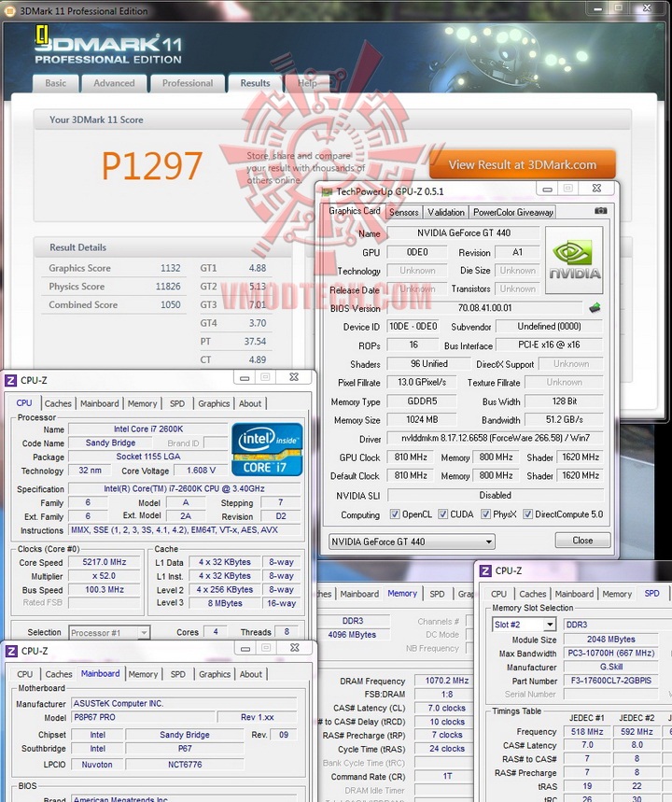The image size is (672, 802).
Task: Toggle the CUDA checkbox
Action: 443,514
